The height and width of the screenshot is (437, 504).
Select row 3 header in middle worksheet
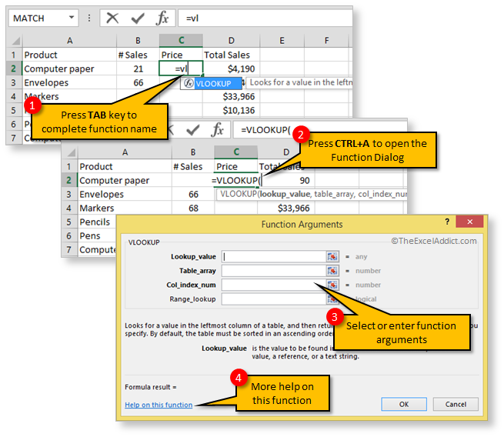69,195
